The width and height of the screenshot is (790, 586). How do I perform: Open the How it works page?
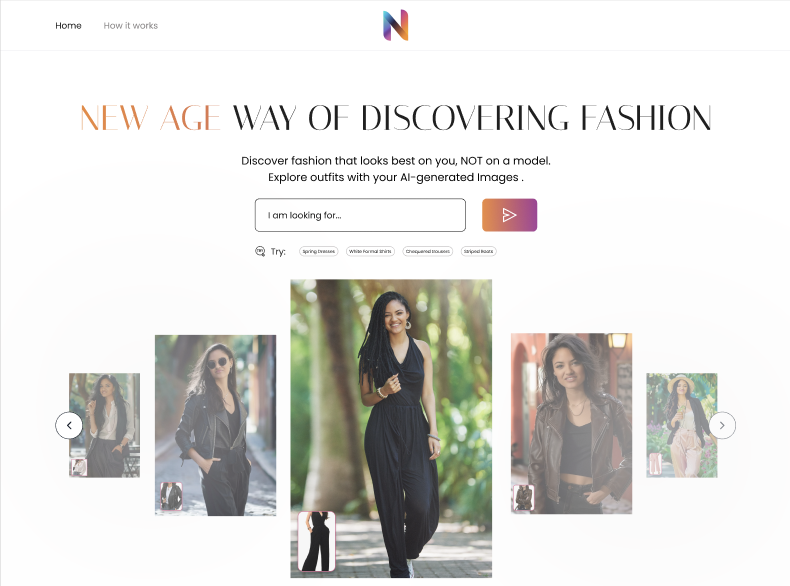click(130, 26)
